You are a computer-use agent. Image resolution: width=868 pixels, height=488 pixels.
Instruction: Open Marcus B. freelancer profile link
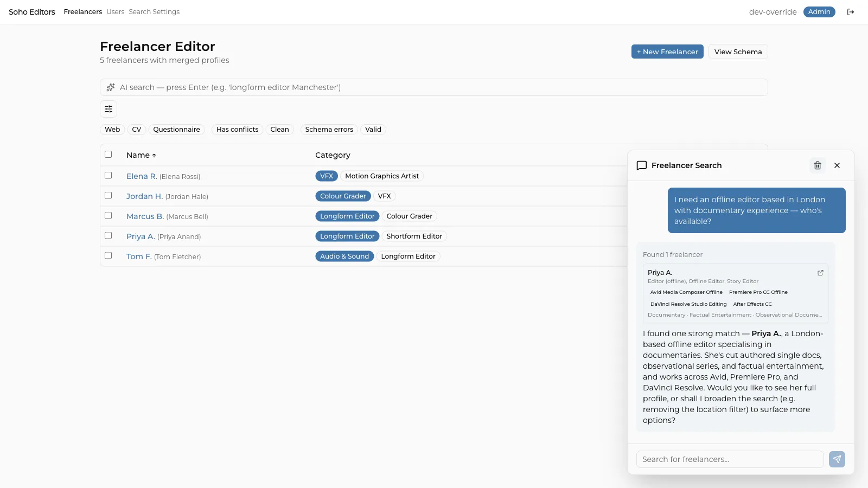point(145,216)
